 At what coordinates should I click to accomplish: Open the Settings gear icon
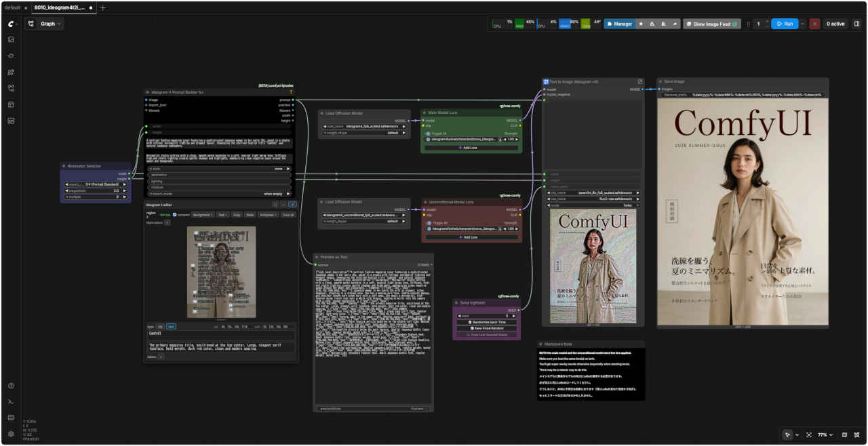(x=11, y=434)
